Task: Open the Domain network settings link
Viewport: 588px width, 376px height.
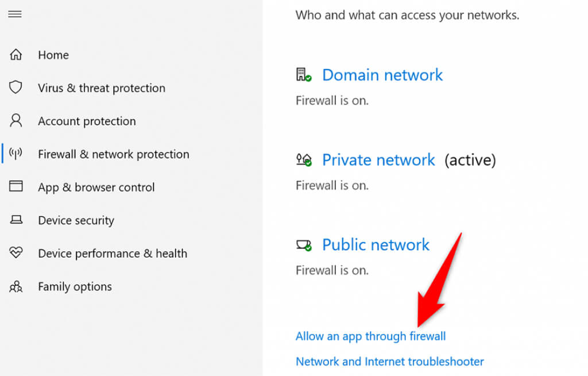Action: pos(382,75)
